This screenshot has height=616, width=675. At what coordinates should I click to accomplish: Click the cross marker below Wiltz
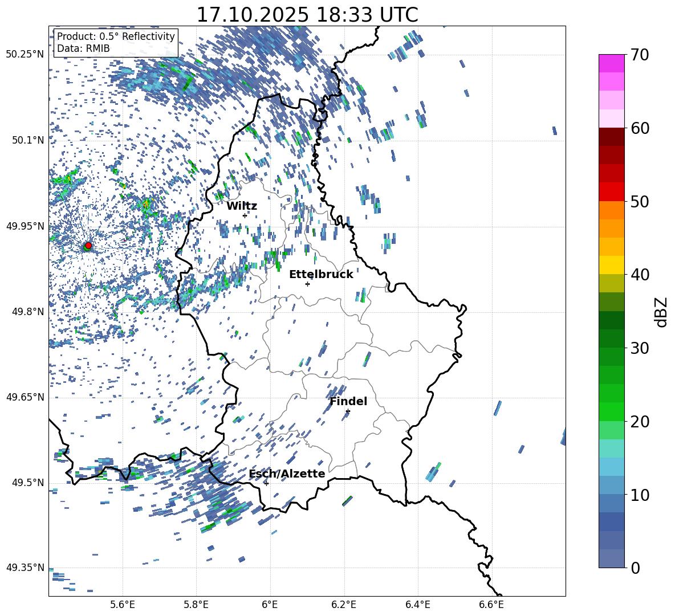245,215
